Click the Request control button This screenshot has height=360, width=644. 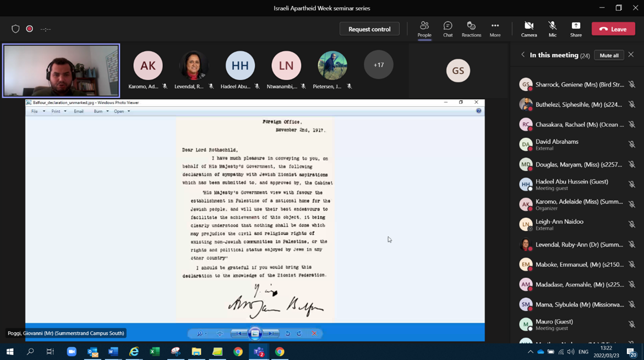point(369,29)
